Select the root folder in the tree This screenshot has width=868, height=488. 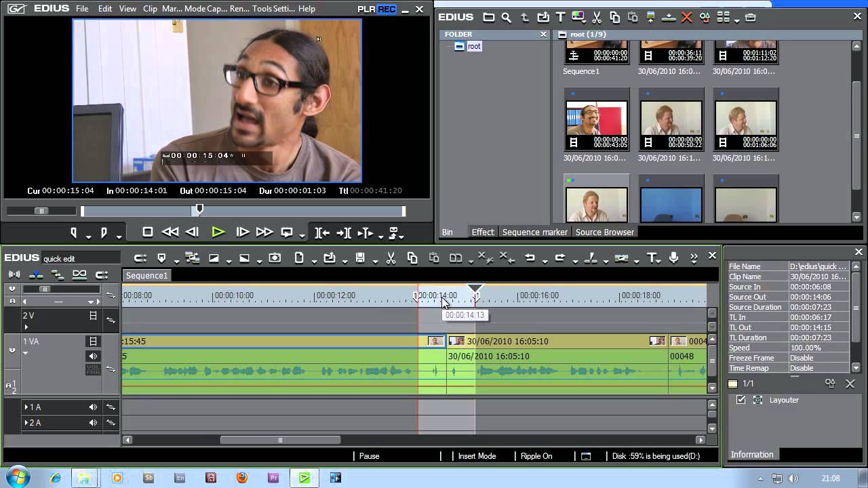coord(473,46)
